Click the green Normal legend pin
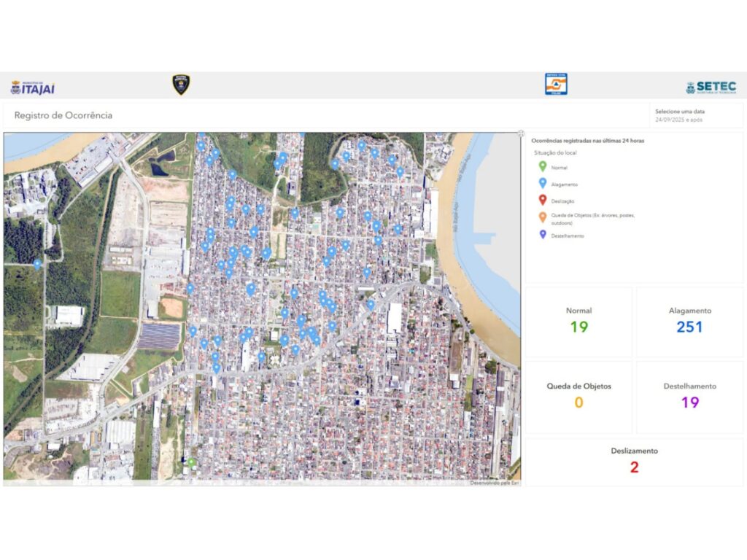This screenshot has height=560, width=747. click(x=541, y=168)
